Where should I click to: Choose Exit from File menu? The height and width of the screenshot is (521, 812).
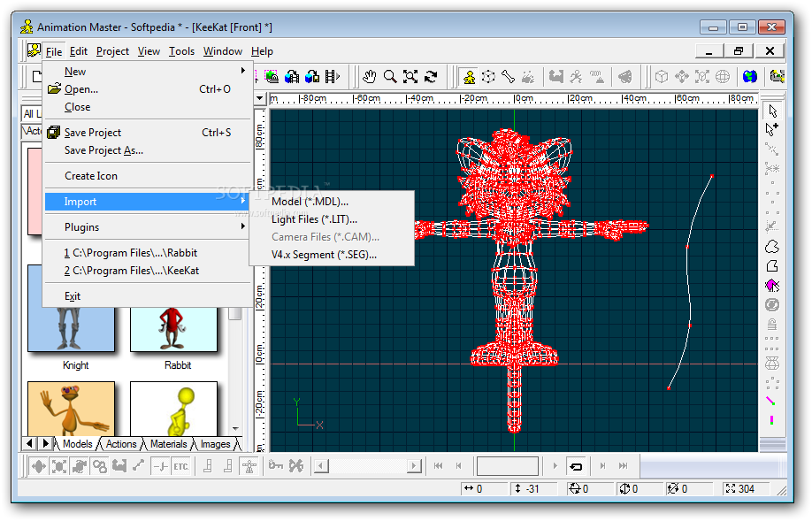[x=148, y=296]
